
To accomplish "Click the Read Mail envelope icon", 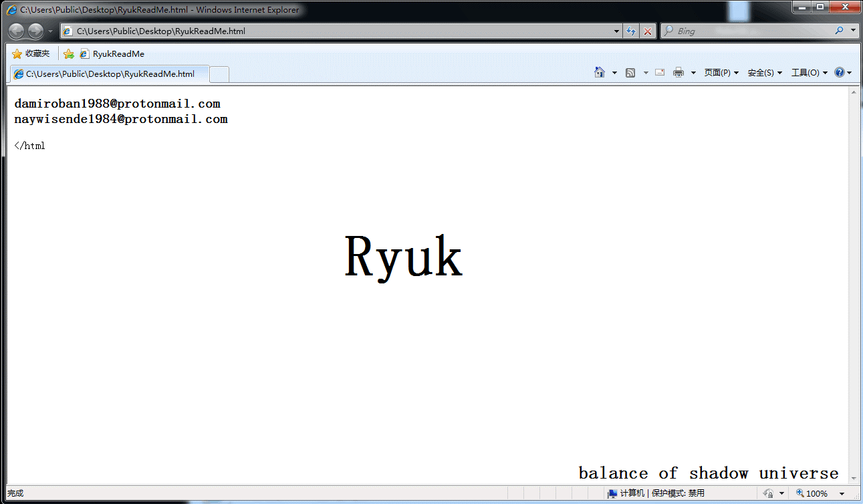I will 660,72.
